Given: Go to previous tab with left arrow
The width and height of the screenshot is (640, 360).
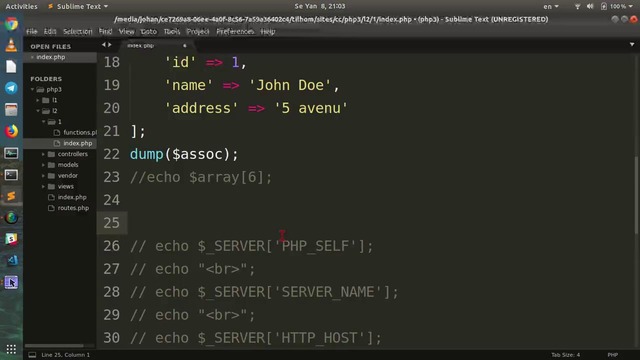Looking at the screenshot, I should pos(104,44).
